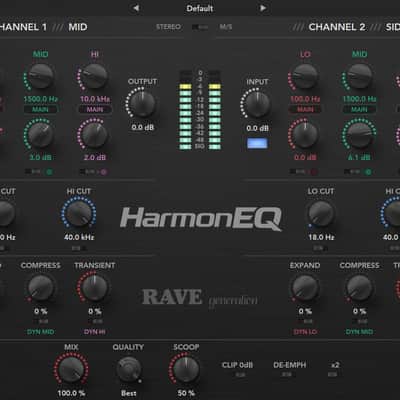Click the Channel 2 LO gain knob
400x400 pixels.
tap(305, 135)
